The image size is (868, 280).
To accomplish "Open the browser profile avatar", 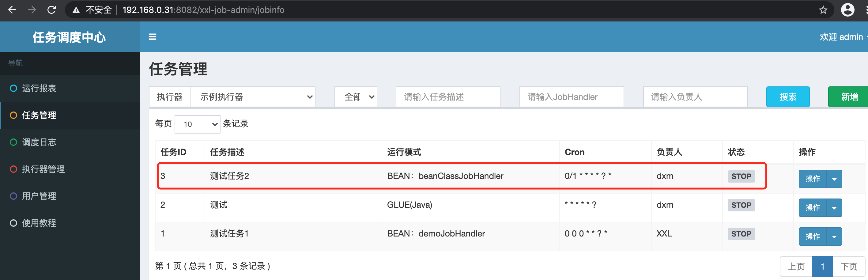I will click(847, 10).
